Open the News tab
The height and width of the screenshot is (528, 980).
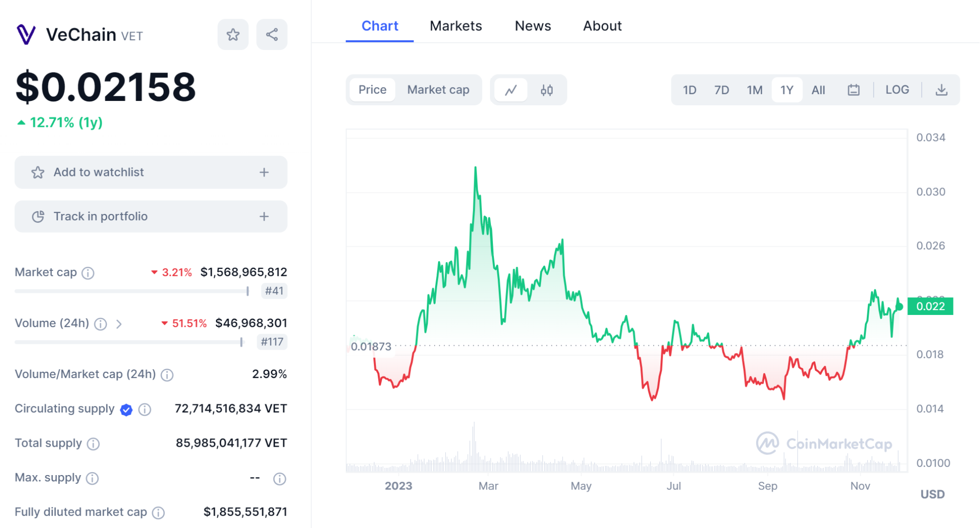533,26
